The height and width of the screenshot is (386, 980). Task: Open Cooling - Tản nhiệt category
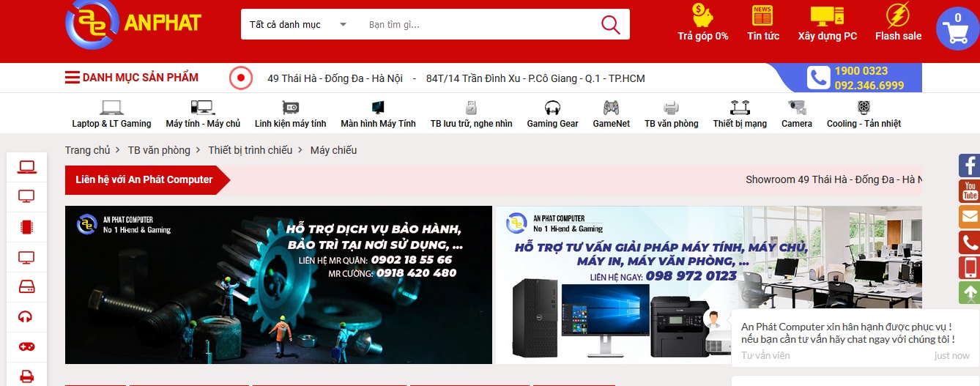pyautogui.click(x=864, y=115)
